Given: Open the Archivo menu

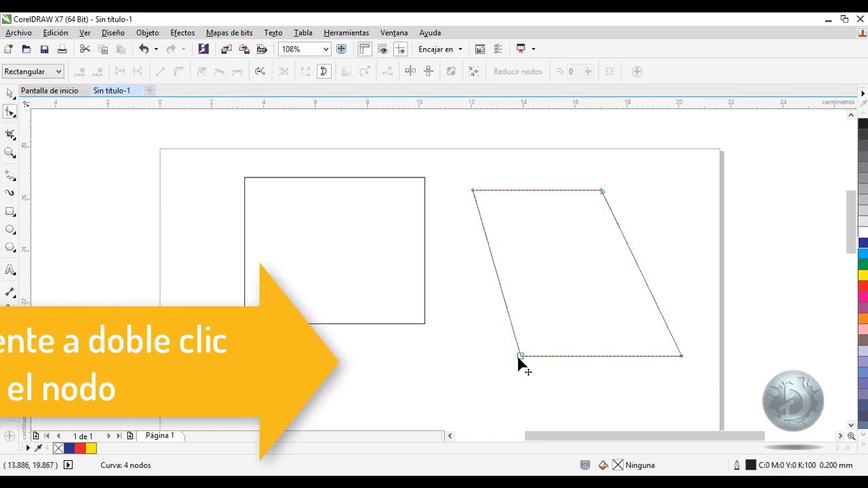Looking at the screenshot, I should click(x=19, y=33).
